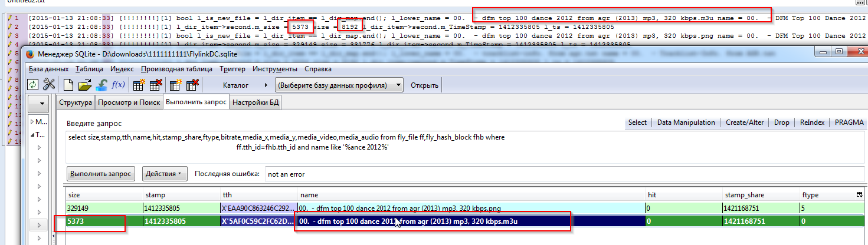Sort results by the name column header
Viewport: 868px width, 245px height.
tap(471, 195)
